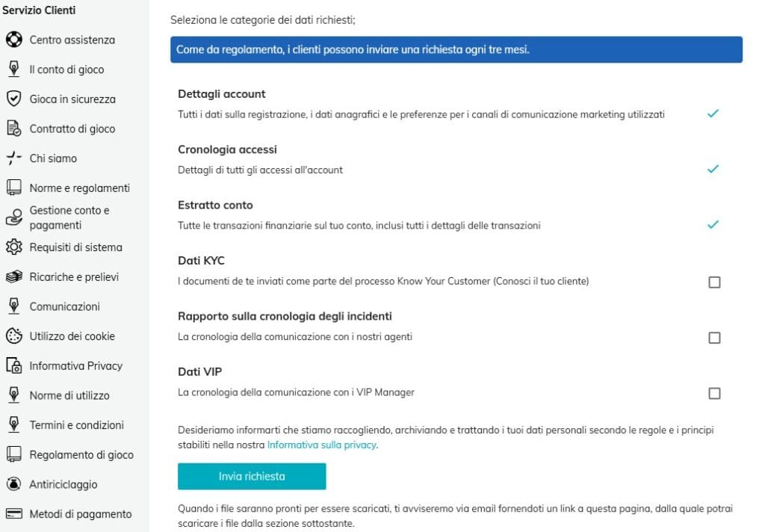Tick the Dati VIP checkbox
This screenshot has height=532, width=765.
[x=714, y=393]
